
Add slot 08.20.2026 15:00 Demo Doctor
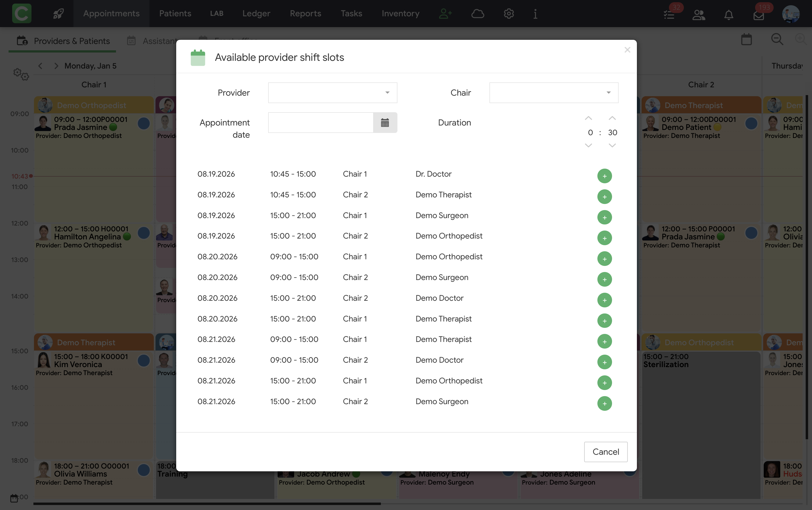[605, 300]
